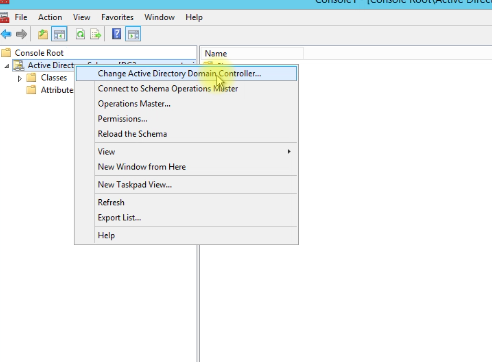Screen dimensions: 492x362
Task: Click the Up One Level folder icon
Action: [43, 34]
